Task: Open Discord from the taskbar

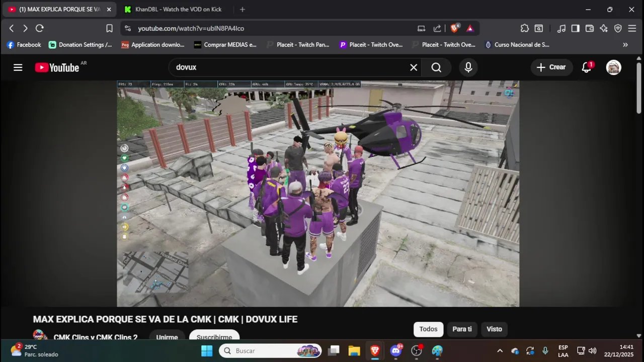Action: tap(396, 351)
